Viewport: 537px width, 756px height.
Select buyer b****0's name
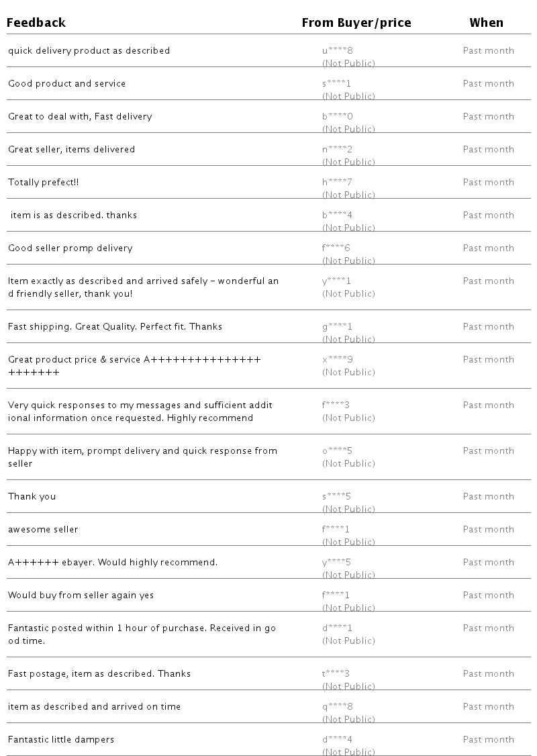click(x=337, y=116)
